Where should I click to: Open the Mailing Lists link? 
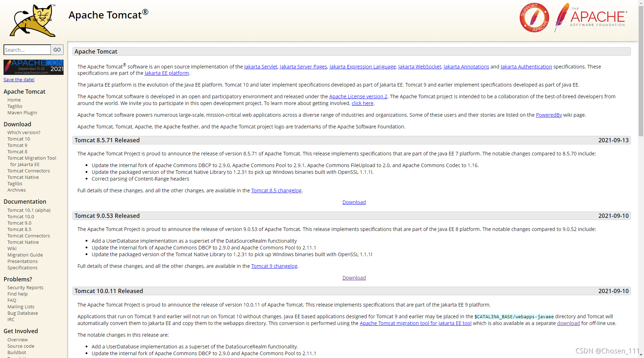(21, 307)
